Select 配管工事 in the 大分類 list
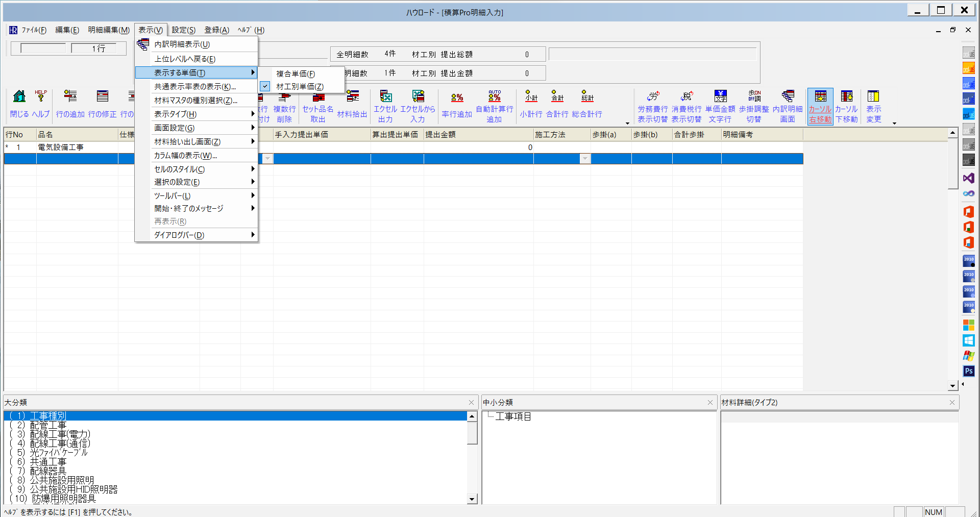Viewport: 980px width, 517px height. pyautogui.click(x=48, y=425)
